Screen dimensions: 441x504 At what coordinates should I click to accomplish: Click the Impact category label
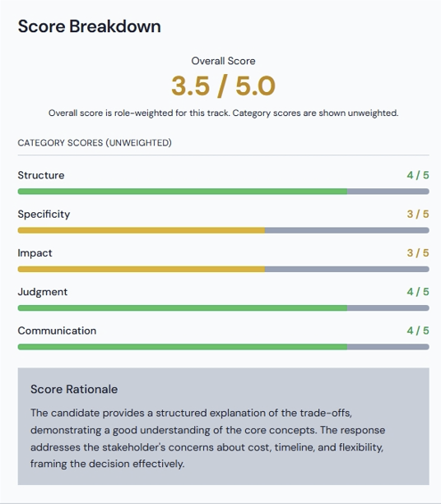(x=35, y=253)
